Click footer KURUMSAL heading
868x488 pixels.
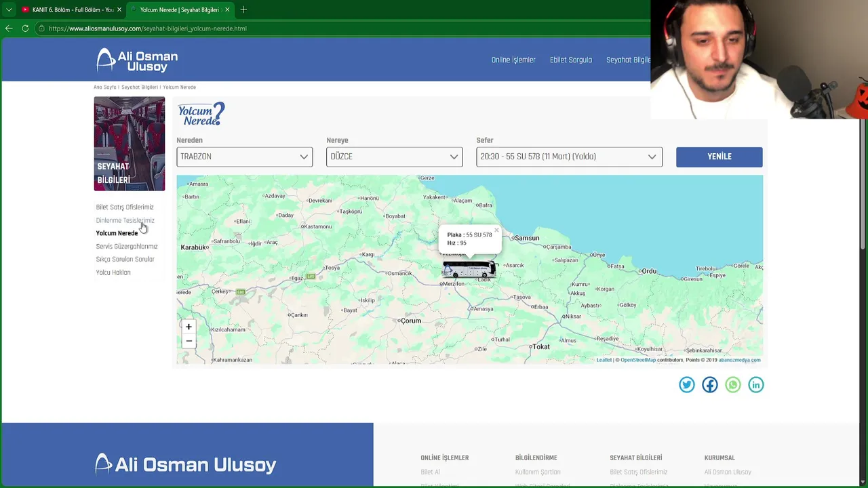(x=719, y=458)
